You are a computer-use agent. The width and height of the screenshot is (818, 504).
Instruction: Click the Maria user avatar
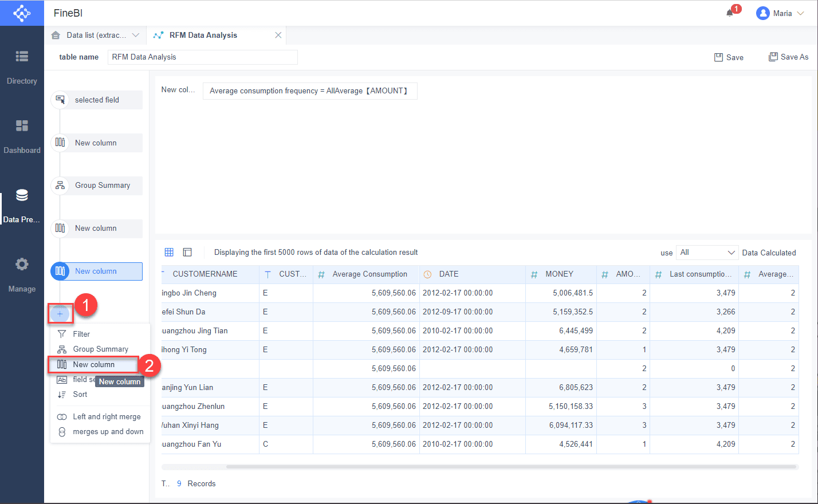click(762, 13)
